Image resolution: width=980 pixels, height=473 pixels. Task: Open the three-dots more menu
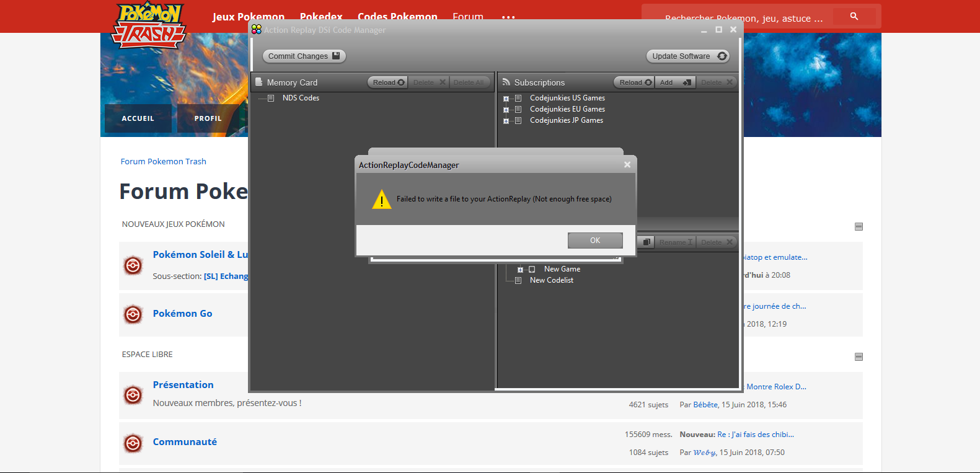tap(508, 17)
